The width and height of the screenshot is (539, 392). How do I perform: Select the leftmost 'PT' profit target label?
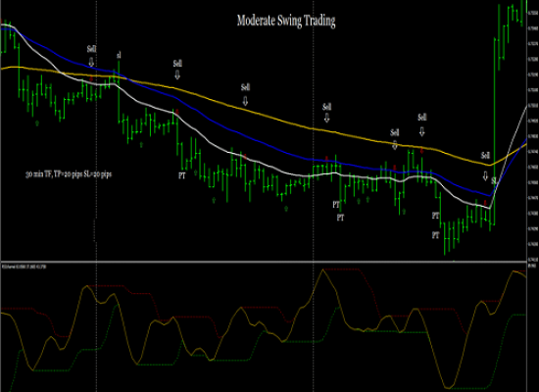[182, 175]
